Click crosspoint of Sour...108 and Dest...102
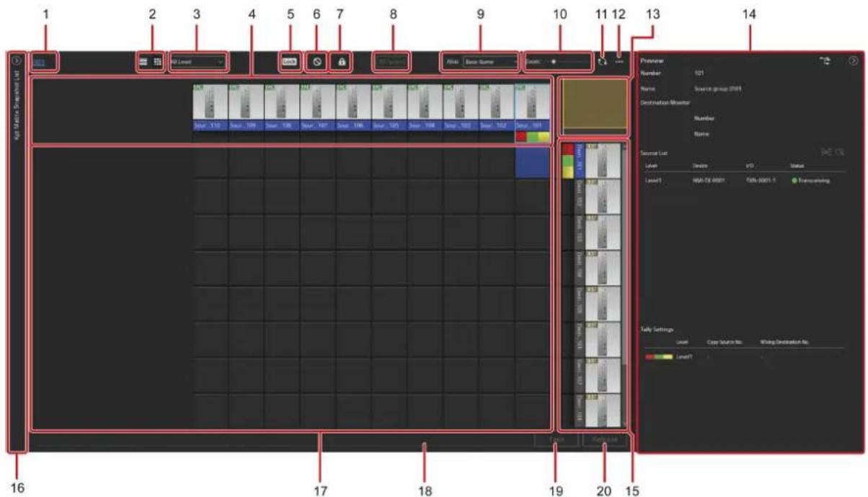Screen dimensions: 868x497 coord(282,197)
